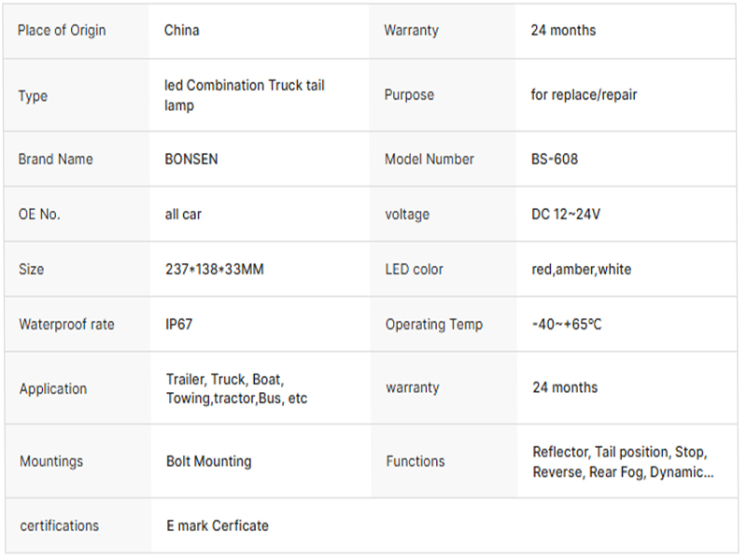Select the 237*138*33MM size value
Image resolution: width=747 pixels, height=560 pixels.
(215, 270)
